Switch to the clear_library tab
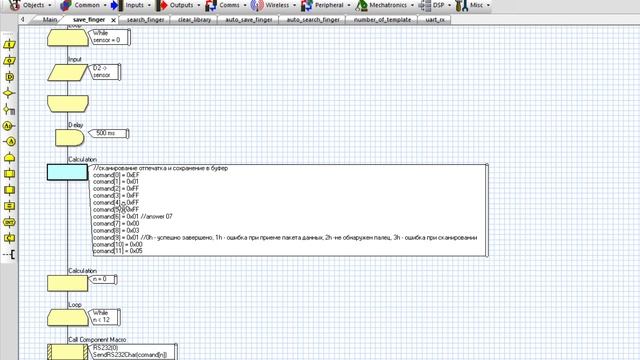640x360 pixels. [x=194, y=20]
